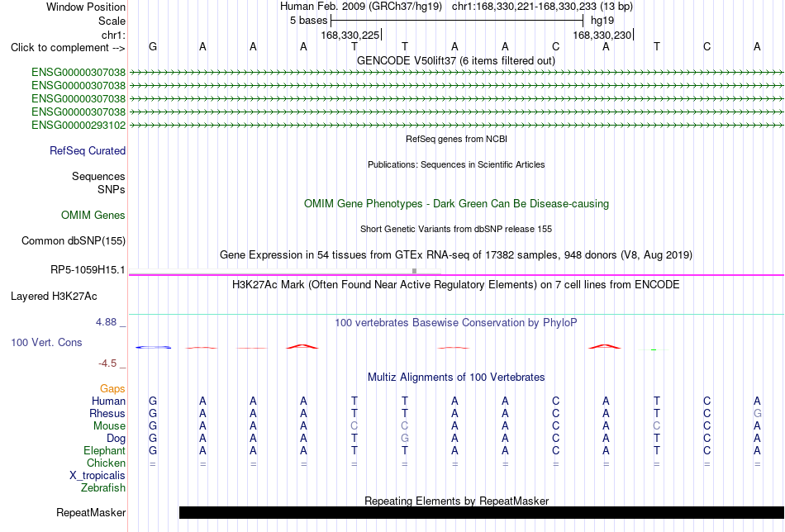Select the Chicken species label
785x532 pixels.
[106, 463]
